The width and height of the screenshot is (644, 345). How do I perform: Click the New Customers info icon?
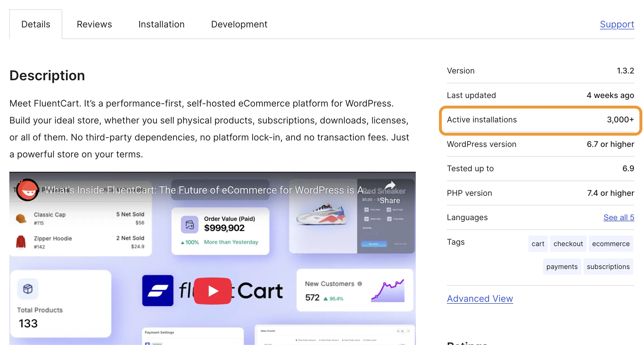point(359,284)
